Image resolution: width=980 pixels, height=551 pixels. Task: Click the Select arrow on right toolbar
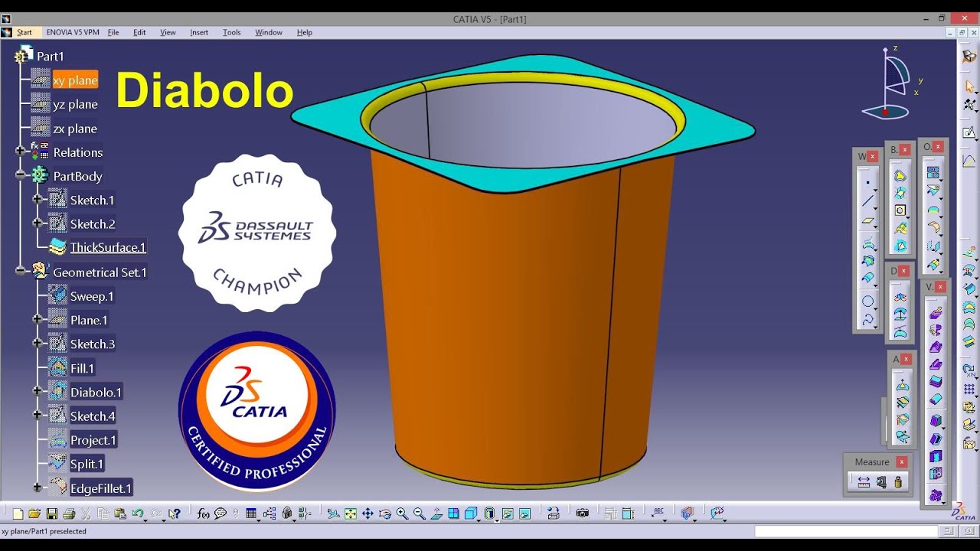pyautogui.click(x=969, y=86)
